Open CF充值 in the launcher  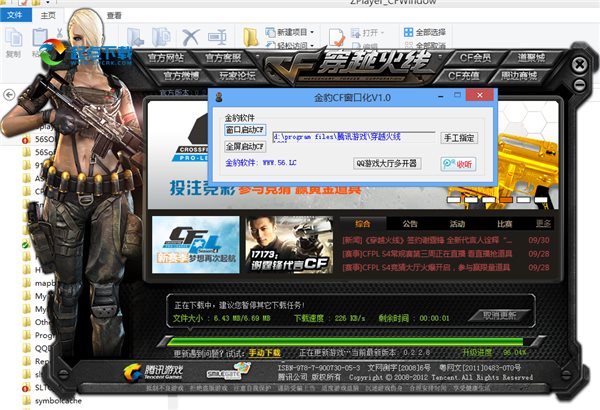point(463,75)
